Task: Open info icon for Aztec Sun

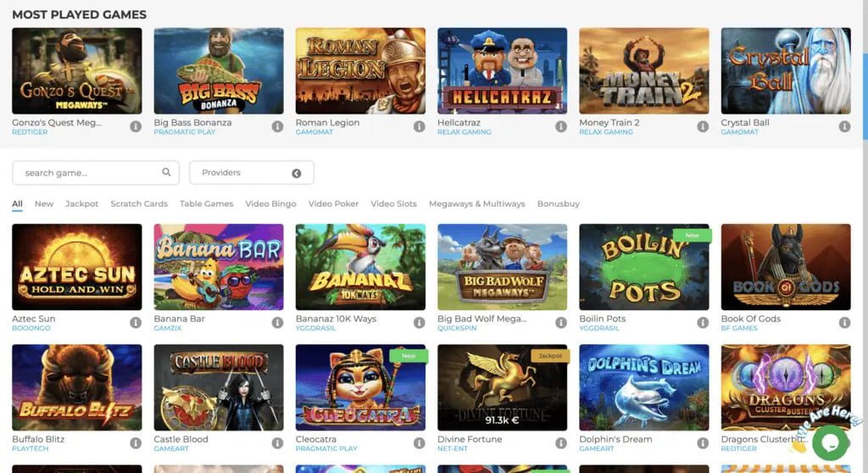Action: click(136, 322)
